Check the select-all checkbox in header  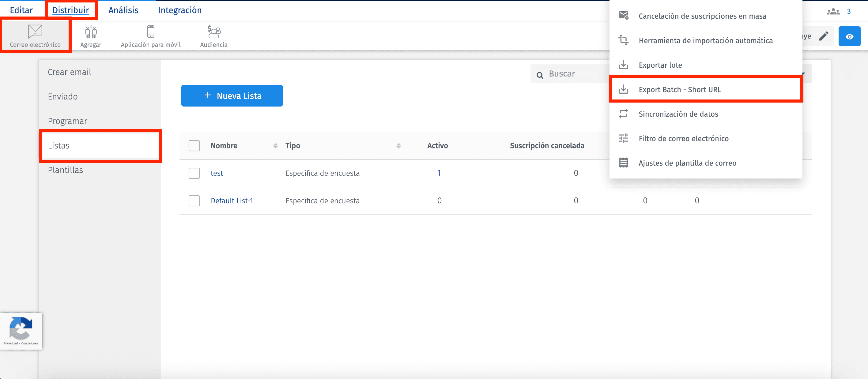pyautogui.click(x=194, y=145)
